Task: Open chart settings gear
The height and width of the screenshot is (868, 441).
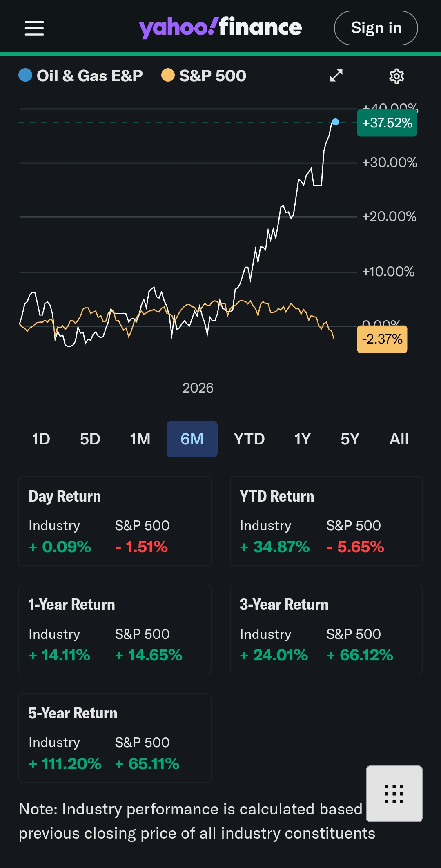Action: tap(396, 76)
